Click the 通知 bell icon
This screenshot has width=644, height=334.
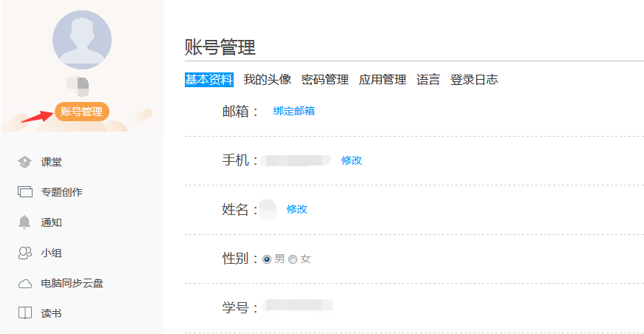click(x=25, y=222)
